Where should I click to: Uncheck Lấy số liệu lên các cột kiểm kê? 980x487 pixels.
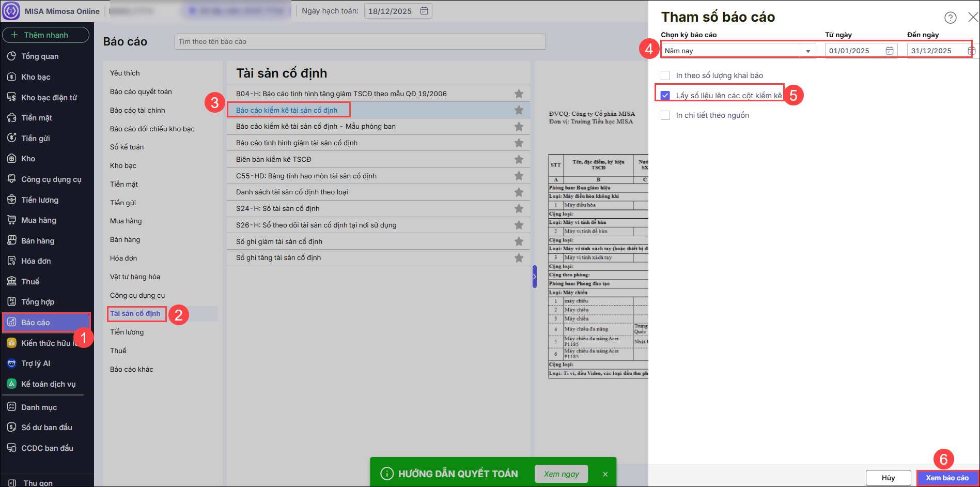tap(665, 95)
